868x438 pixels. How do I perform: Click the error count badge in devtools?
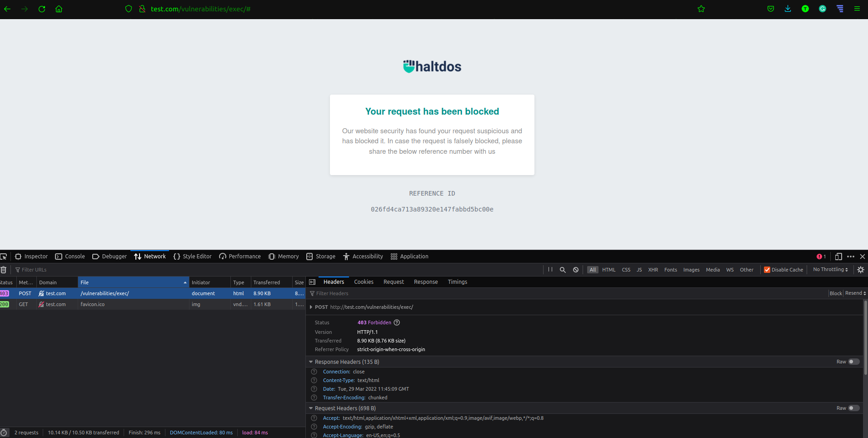(821, 257)
